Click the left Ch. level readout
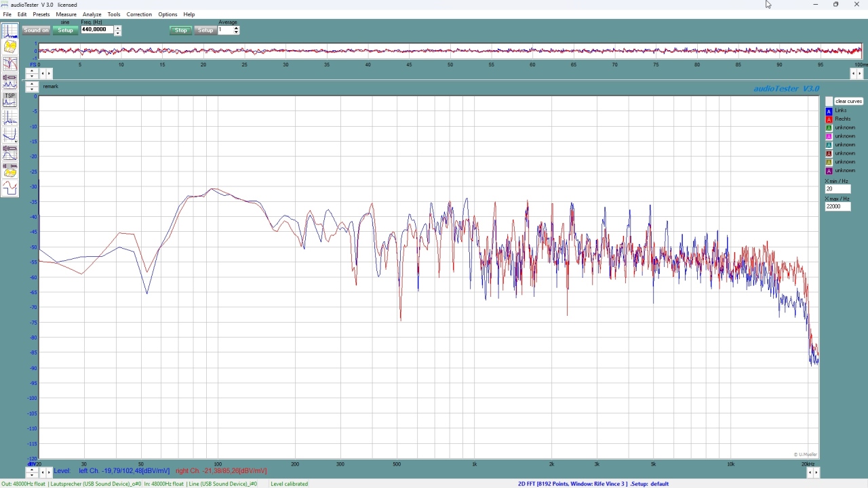 (124, 470)
